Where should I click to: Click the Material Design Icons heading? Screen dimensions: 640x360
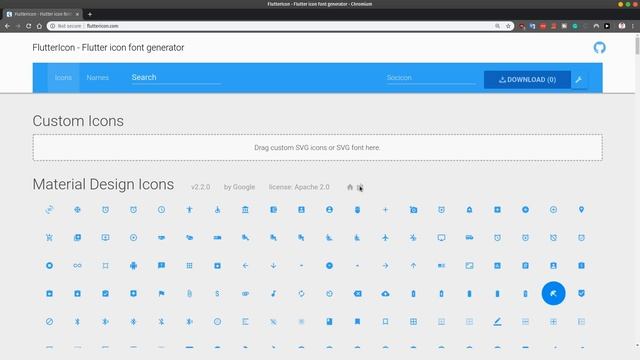(x=103, y=184)
